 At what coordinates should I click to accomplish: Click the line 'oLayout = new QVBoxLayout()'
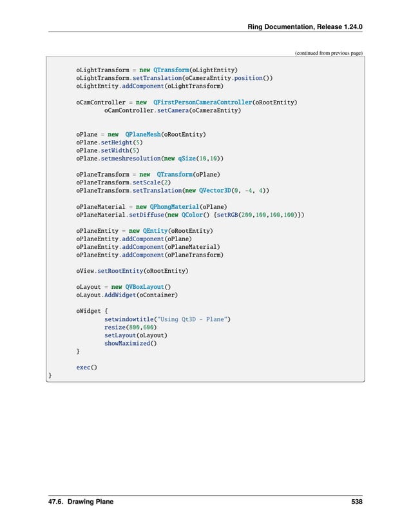coord(123,287)
